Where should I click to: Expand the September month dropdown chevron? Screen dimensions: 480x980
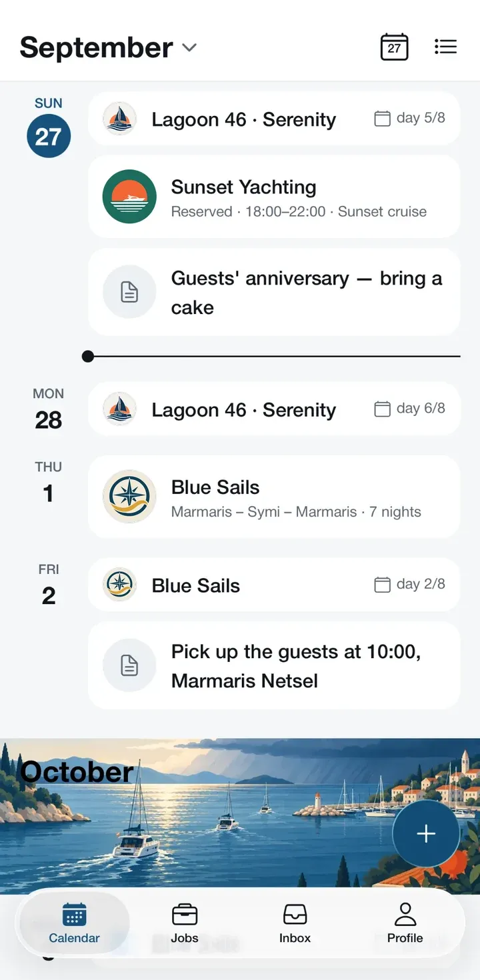click(x=189, y=47)
